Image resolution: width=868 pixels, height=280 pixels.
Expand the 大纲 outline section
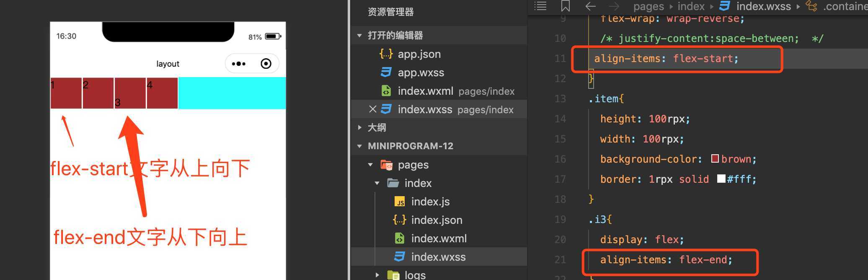coord(359,127)
